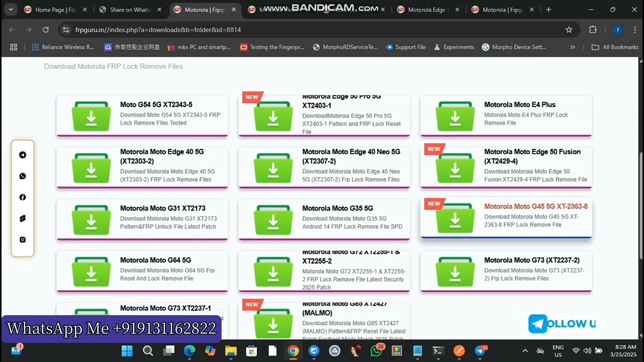
Task: Open Chrome profile avatar
Action: pos(618,30)
